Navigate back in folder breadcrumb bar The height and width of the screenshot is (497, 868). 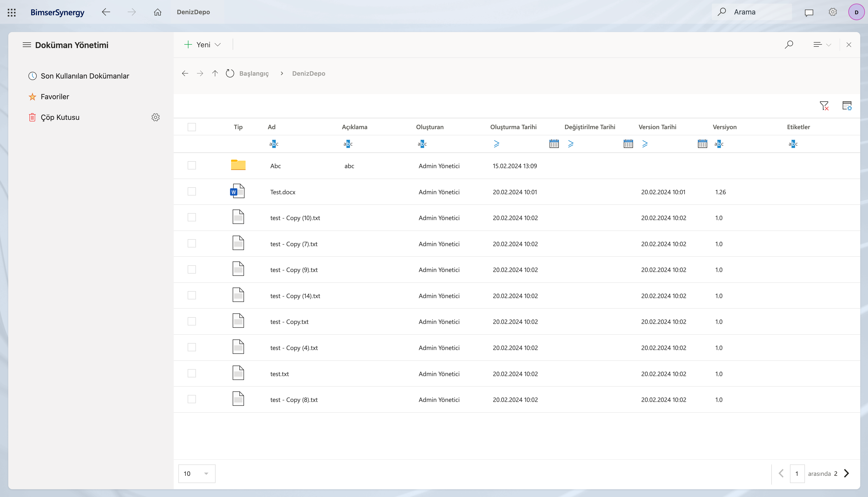(x=185, y=73)
